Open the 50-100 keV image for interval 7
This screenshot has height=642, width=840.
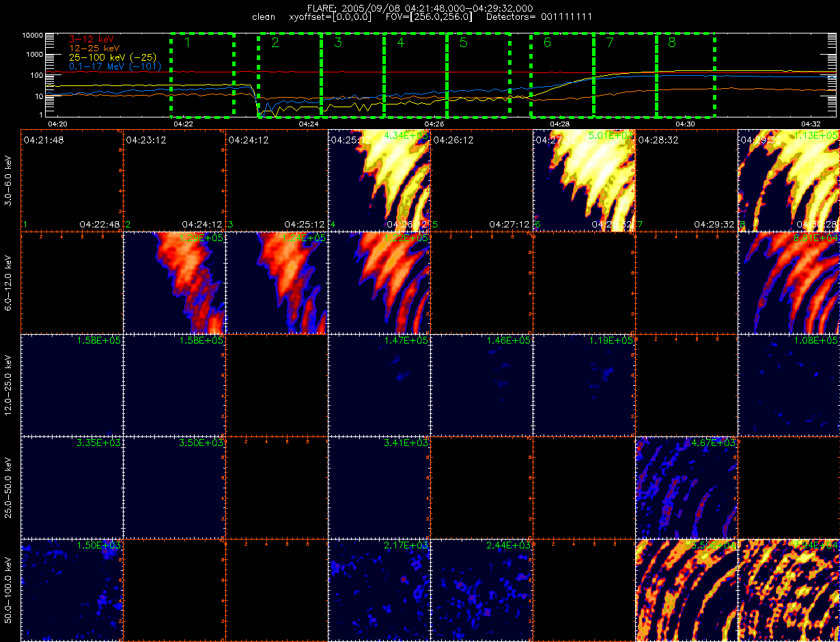click(x=686, y=589)
